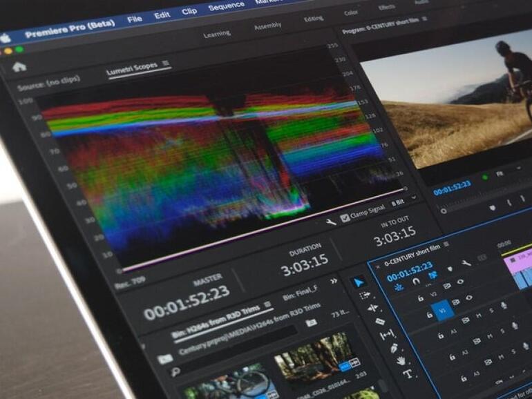
Task: Toggle the lock on track A1
Action: coord(440,335)
